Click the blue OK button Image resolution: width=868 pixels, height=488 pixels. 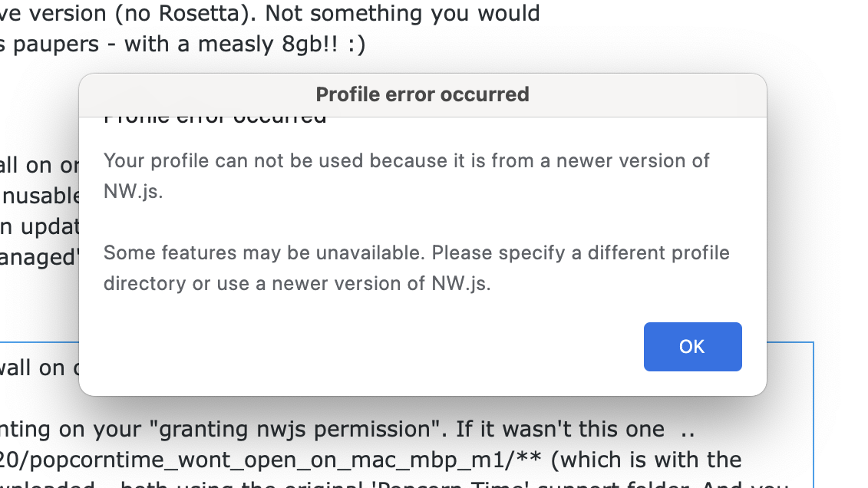[692, 346]
